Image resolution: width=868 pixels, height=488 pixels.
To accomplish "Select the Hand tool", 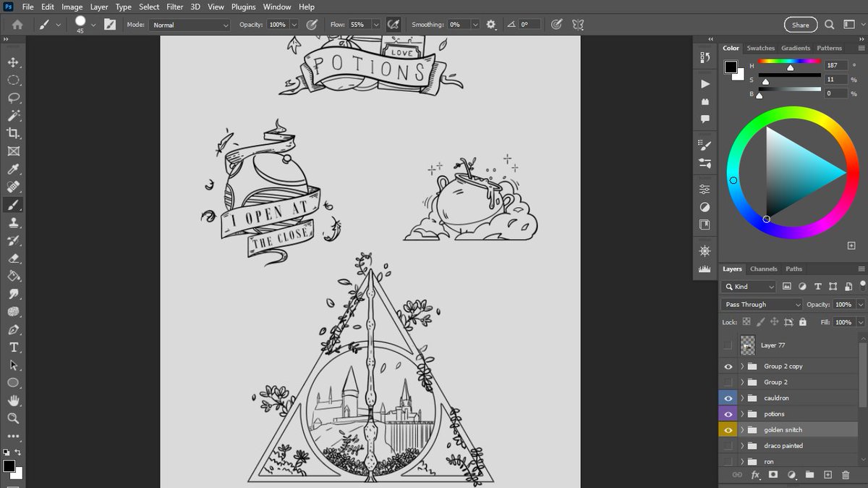I will [x=13, y=400].
